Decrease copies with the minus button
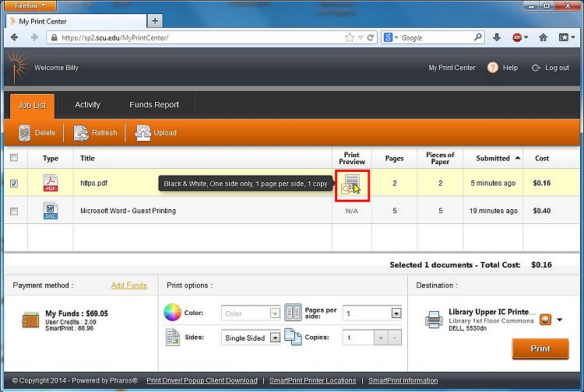The height and width of the screenshot is (392, 584). point(395,338)
